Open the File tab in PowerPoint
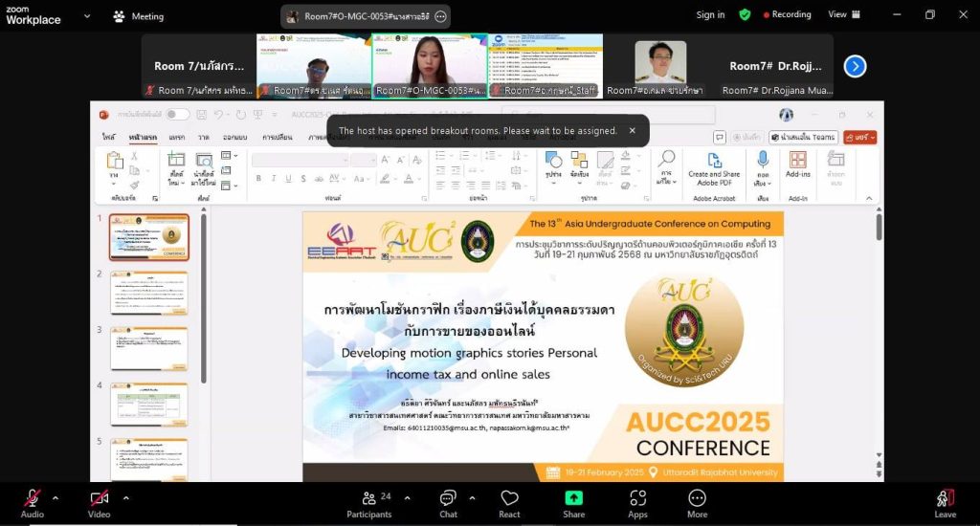Image resolution: width=980 pixels, height=526 pixels. pos(109,137)
